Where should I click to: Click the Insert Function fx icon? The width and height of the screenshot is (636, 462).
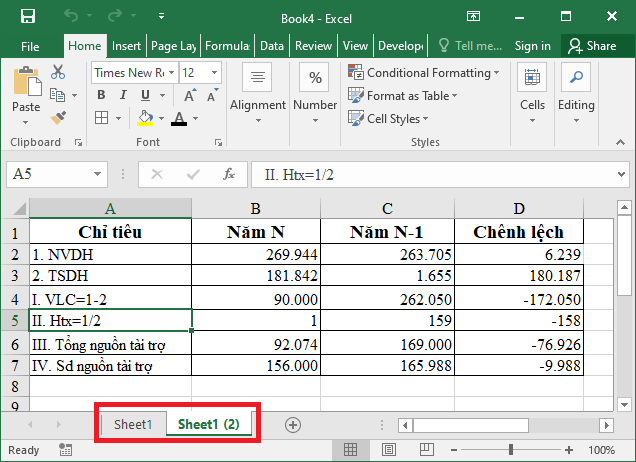229,174
